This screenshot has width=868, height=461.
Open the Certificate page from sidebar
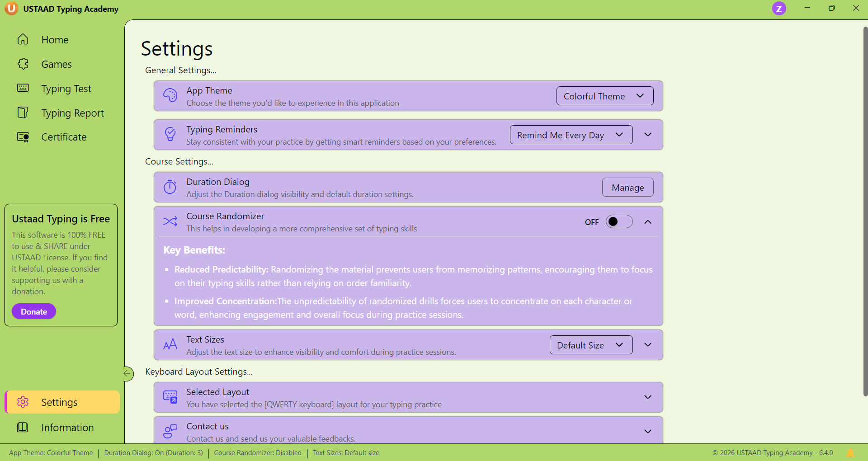pyautogui.click(x=64, y=137)
